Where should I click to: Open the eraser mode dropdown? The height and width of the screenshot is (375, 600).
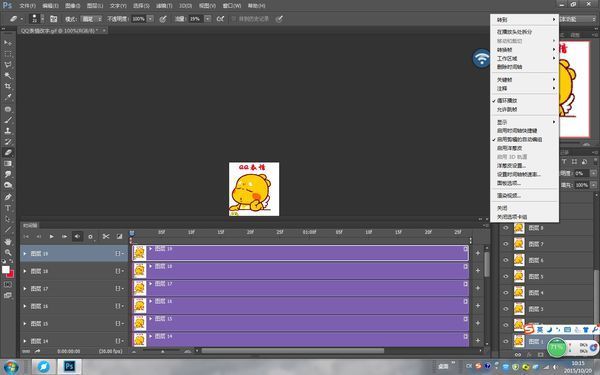(x=91, y=19)
